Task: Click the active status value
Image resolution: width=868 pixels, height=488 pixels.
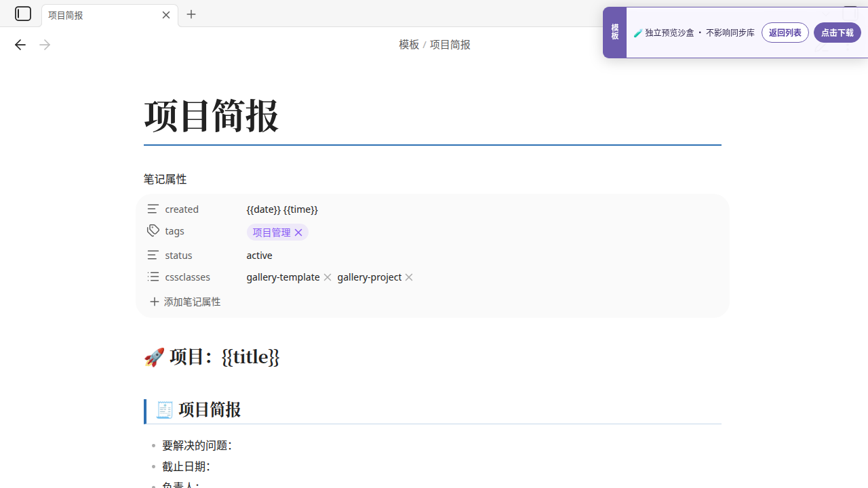Action: coord(259,255)
